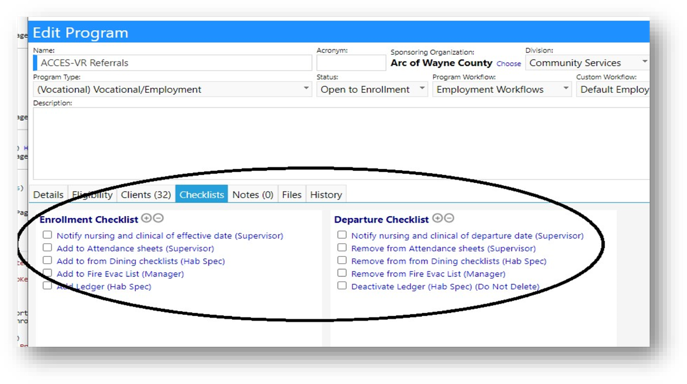687x384 pixels.
Task: Click the Arc of Wayne County organization name
Action: click(x=441, y=63)
